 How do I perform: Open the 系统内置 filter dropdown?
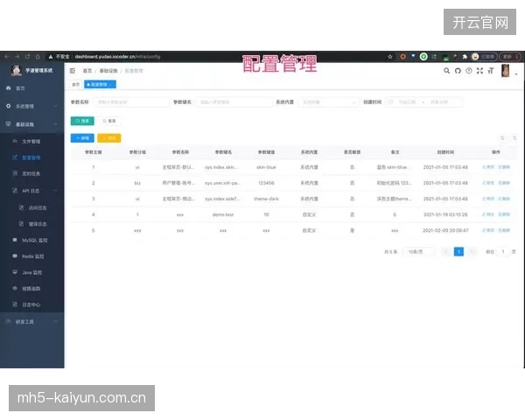click(328, 101)
